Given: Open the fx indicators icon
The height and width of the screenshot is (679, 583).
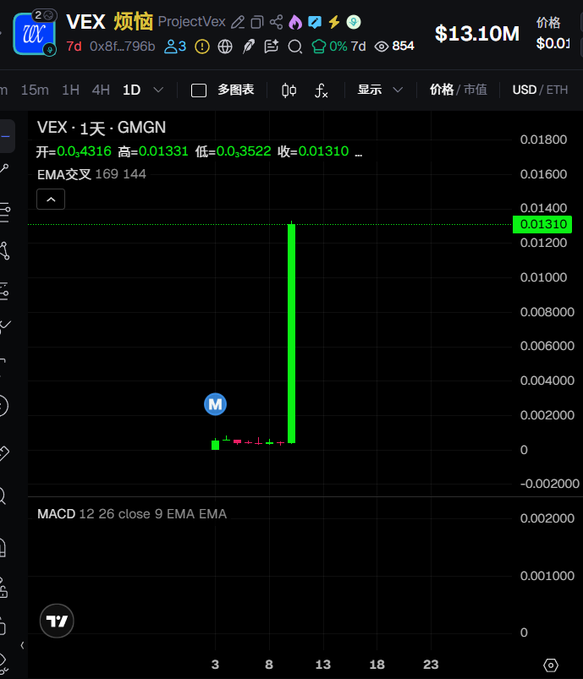Looking at the screenshot, I should click(321, 91).
